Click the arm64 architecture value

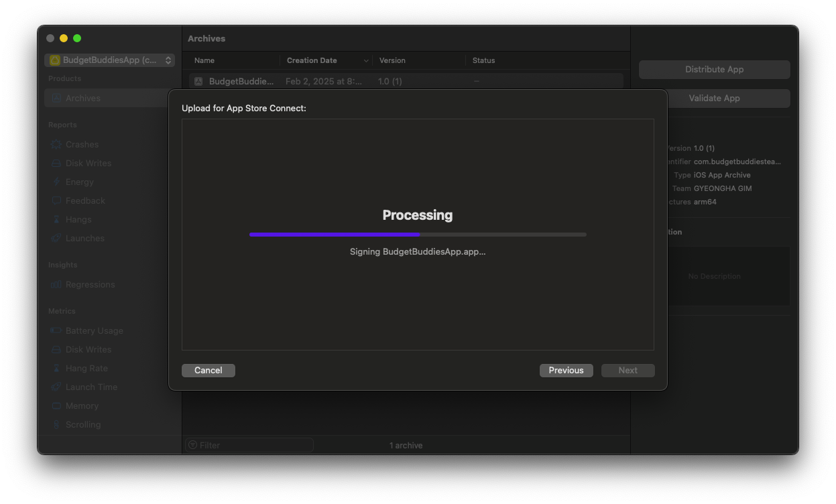(x=705, y=202)
